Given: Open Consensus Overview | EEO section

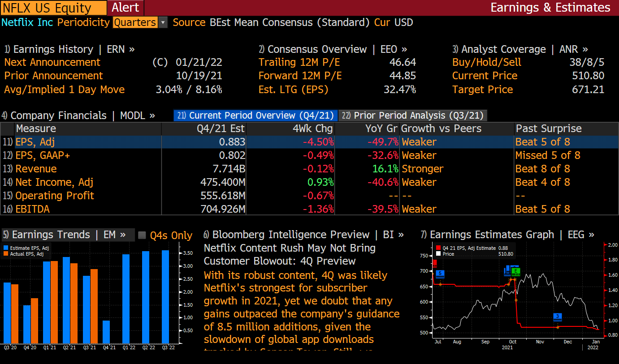Looking at the screenshot, I should [333, 49].
